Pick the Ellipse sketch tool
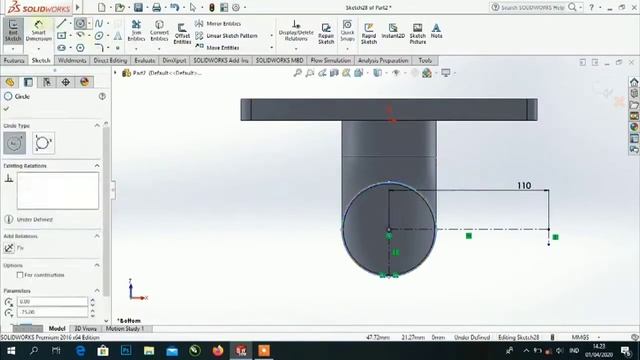The width and height of the screenshot is (640, 360). 99,36
